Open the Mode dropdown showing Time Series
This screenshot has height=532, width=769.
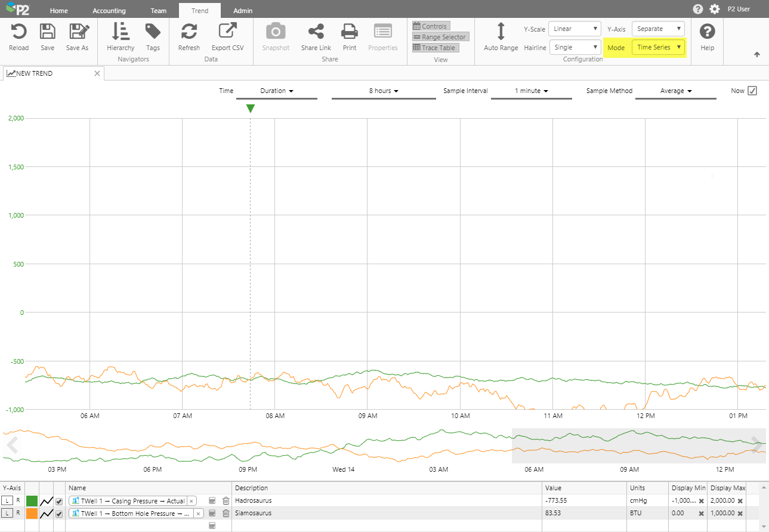(x=658, y=47)
